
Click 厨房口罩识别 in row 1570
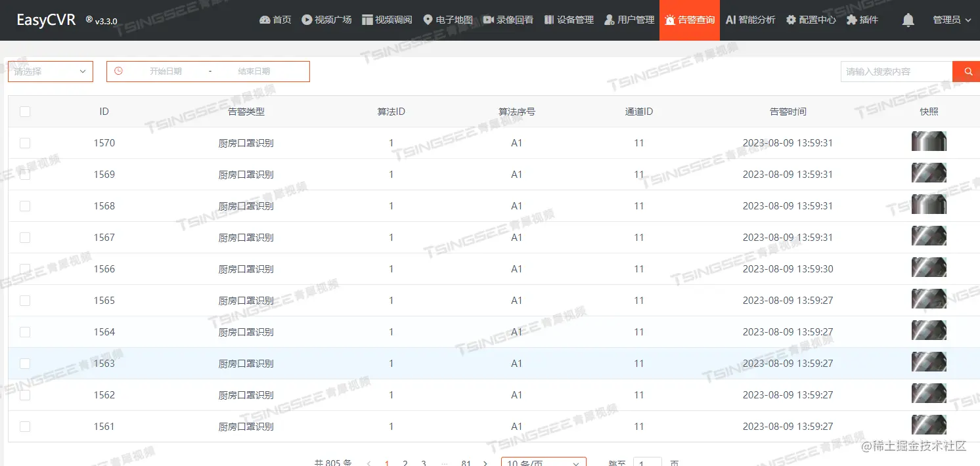pyautogui.click(x=246, y=143)
